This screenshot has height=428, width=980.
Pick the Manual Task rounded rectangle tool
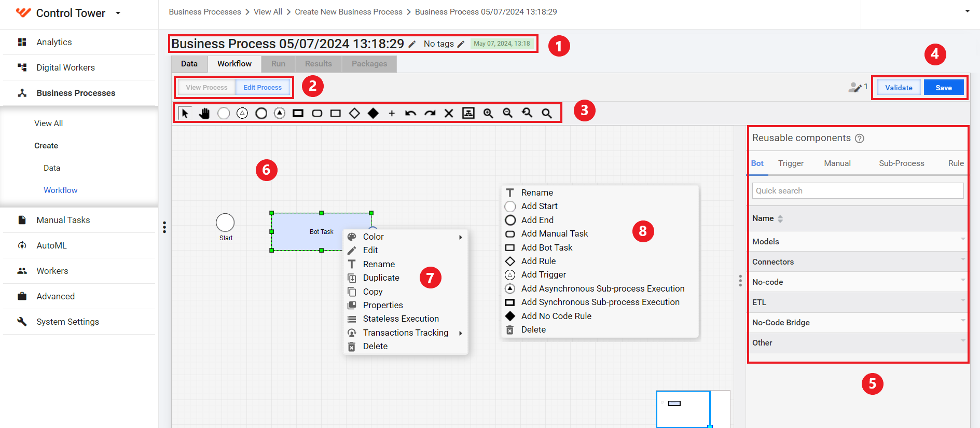pyautogui.click(x=317, y=113)
